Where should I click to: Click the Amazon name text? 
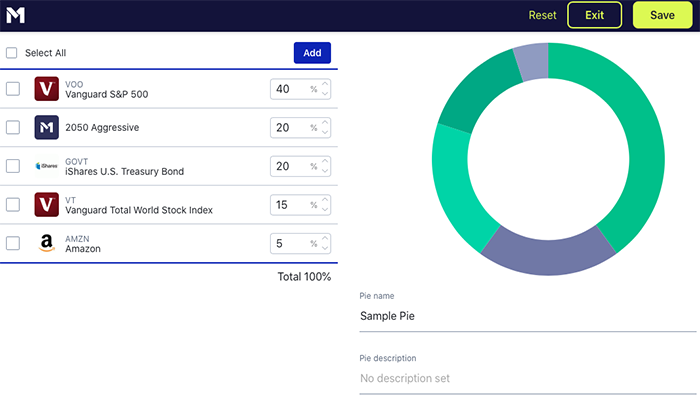coord(83,249)
